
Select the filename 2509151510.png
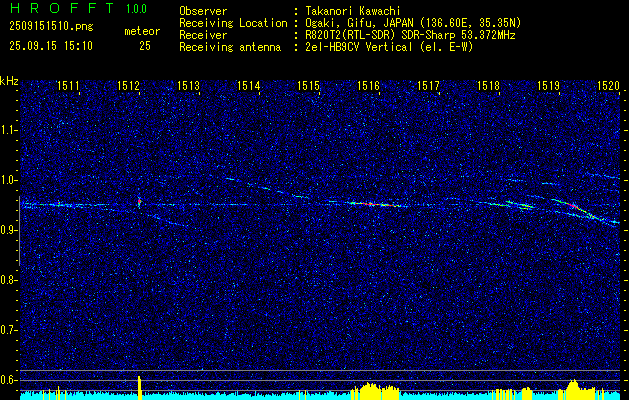51,27
